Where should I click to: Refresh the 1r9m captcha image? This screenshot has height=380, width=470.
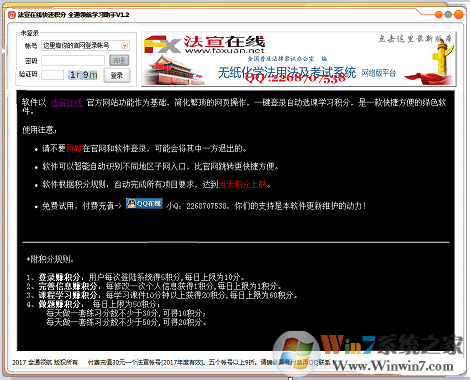83,75
